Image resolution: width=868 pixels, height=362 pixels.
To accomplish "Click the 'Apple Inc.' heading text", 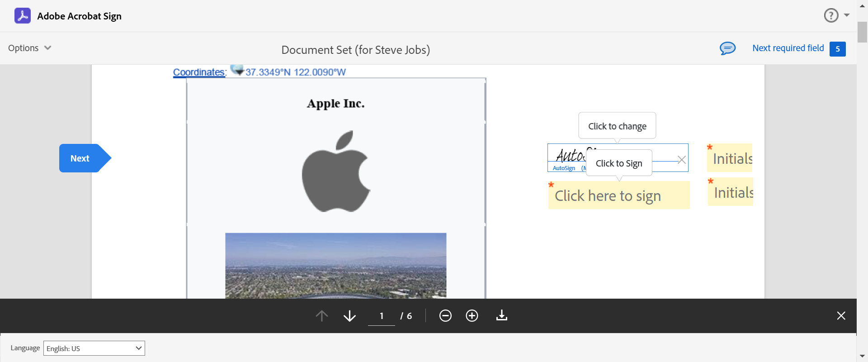I will point(336,104).
